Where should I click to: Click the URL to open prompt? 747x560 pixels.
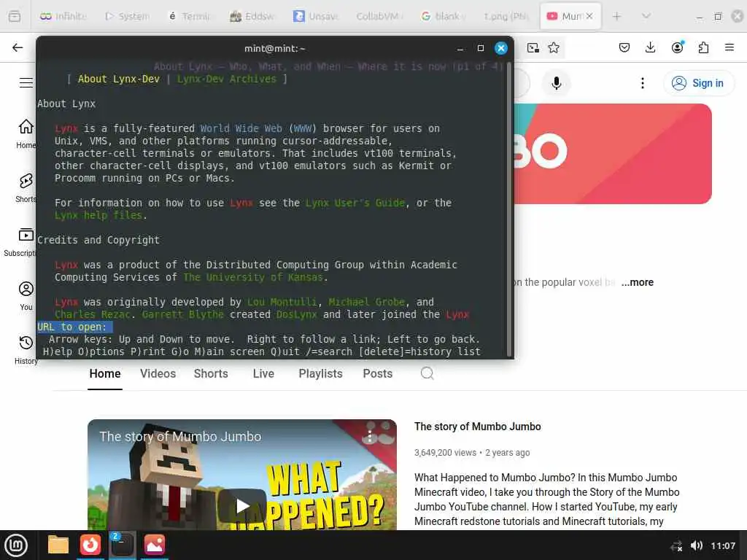[x=75, y=327]
